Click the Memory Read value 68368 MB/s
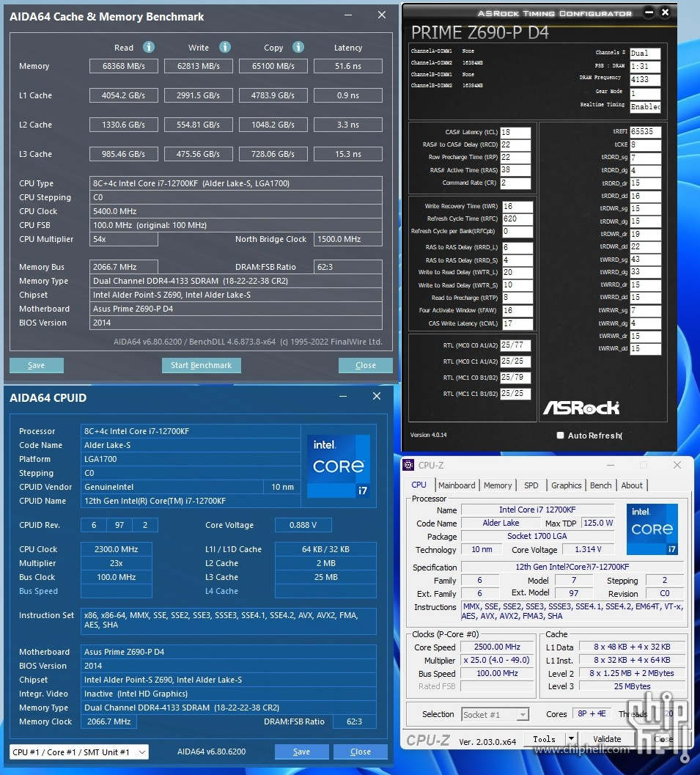This screenshot has height=775, width=700. pos(123,66)
